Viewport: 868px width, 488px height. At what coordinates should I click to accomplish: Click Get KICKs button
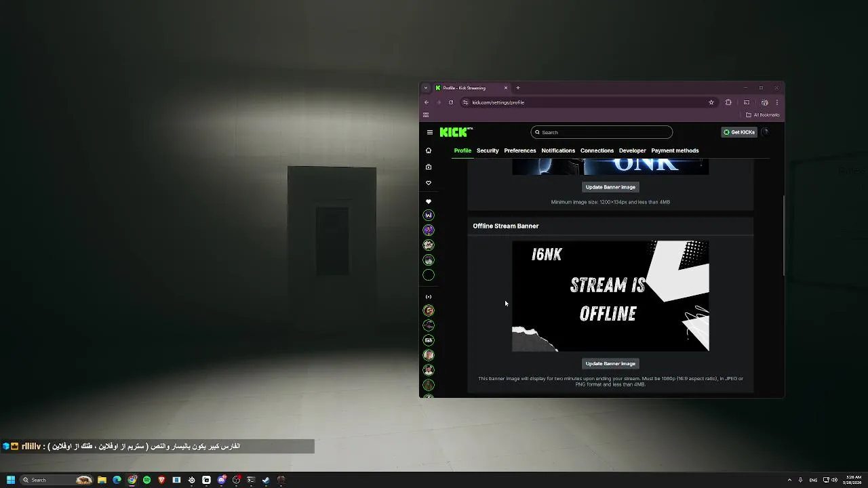(x=739, y=132)
